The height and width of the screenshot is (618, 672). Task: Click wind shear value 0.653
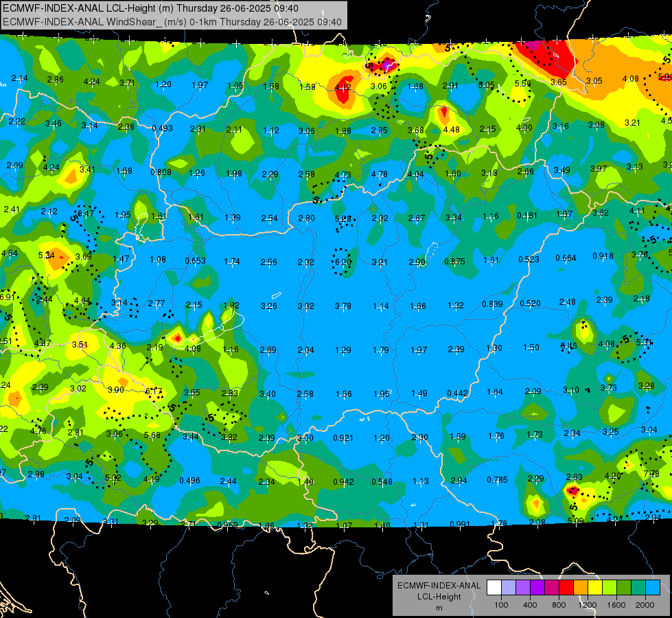pos(196,260)
